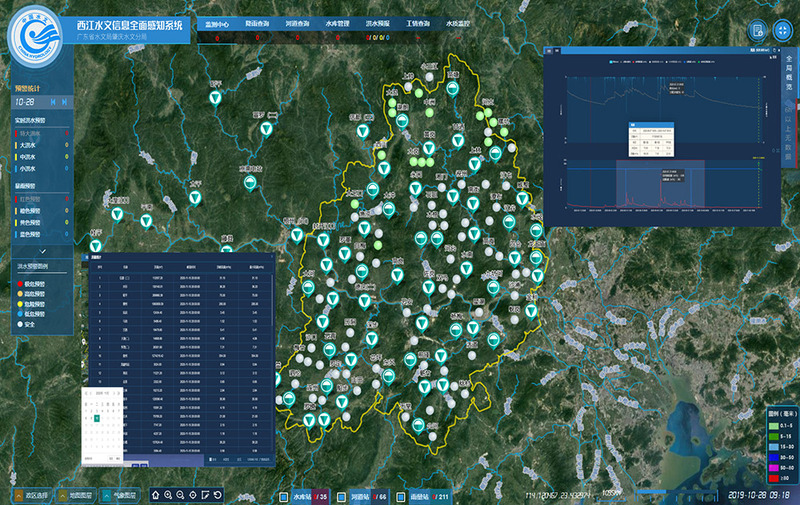
Task: Click the 橙色预警 rainfall warning row
Action: 42,211
